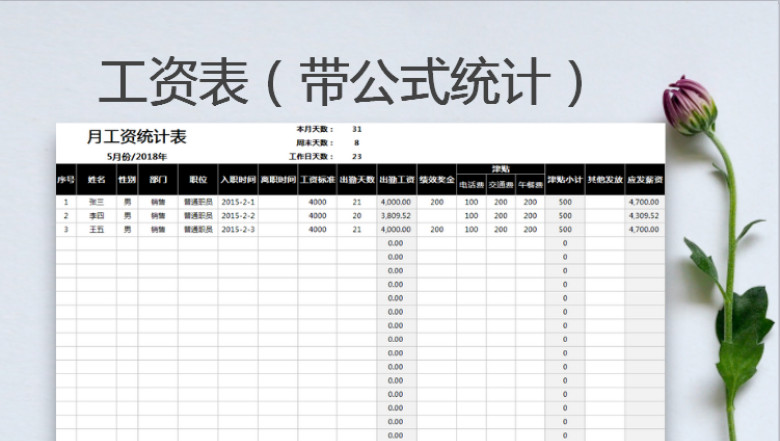The image size is (780, 441).
Task: Click the 周末天数 label
Action: pos(315,143)
